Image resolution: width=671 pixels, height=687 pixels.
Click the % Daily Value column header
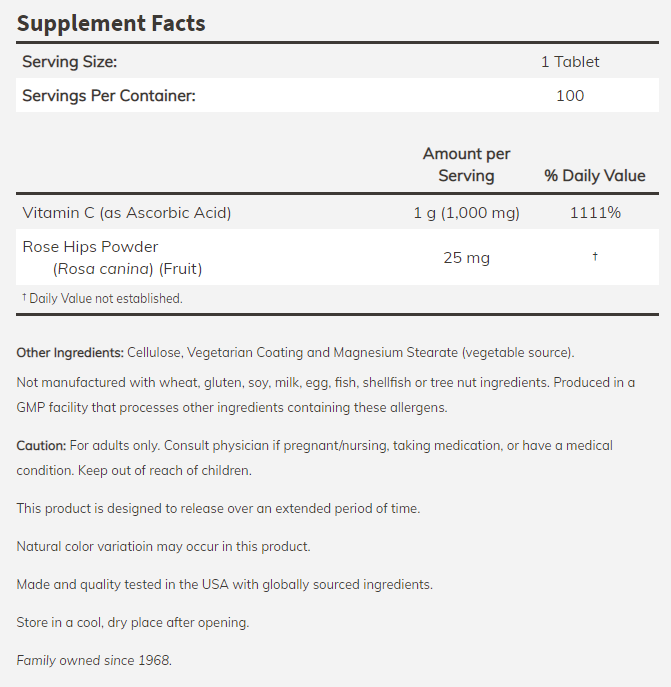pyautogui.click(x=595, y=176)
